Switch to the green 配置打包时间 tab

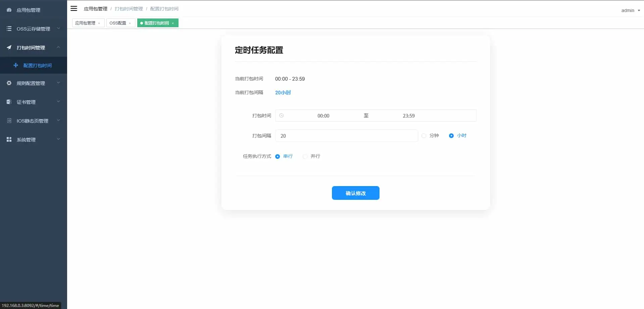[158, 23]
